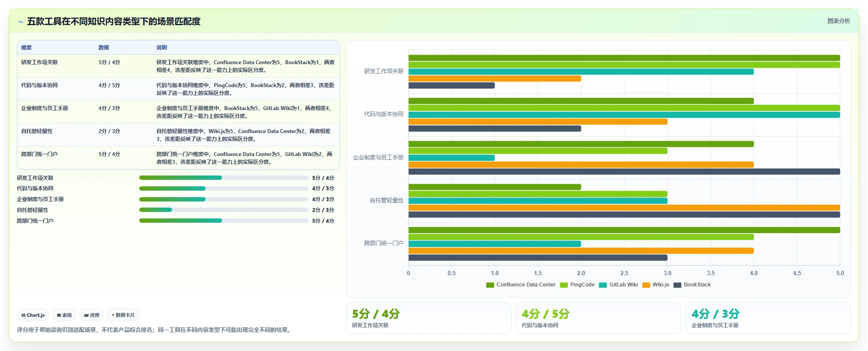Click 5分 / 4分 value beside 跨部门统一门户 progress
868x351 pixels.
point(323,221)
